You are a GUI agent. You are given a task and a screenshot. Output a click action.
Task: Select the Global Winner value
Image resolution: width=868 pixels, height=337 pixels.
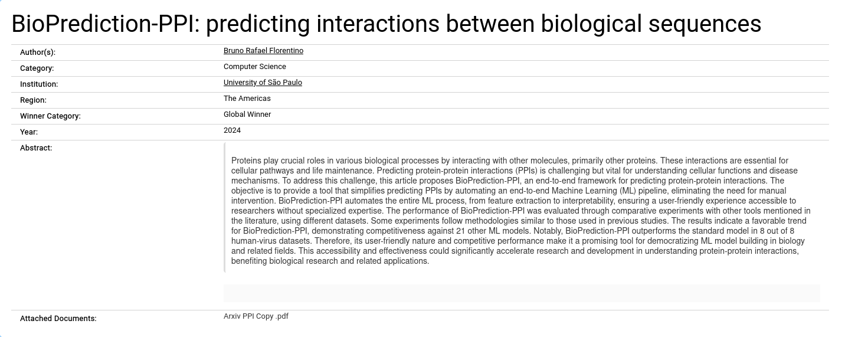tap(247, 114)
